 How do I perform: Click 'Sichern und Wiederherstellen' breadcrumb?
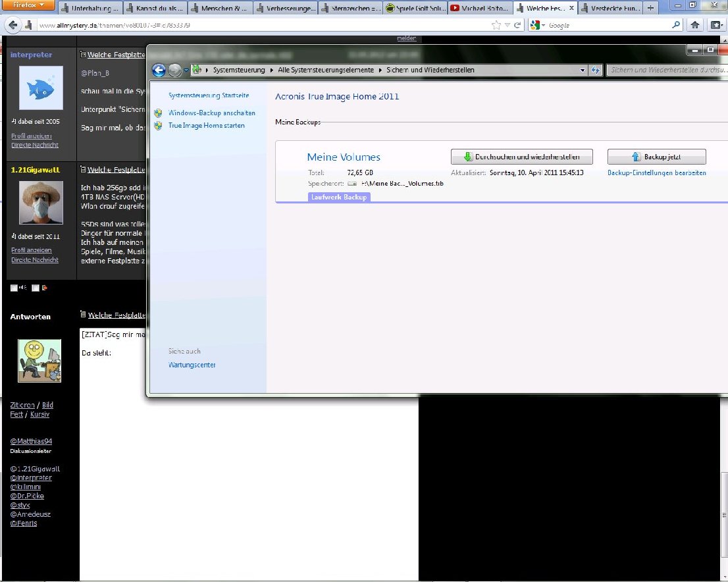pyautogui.click(x=430, y=70)
